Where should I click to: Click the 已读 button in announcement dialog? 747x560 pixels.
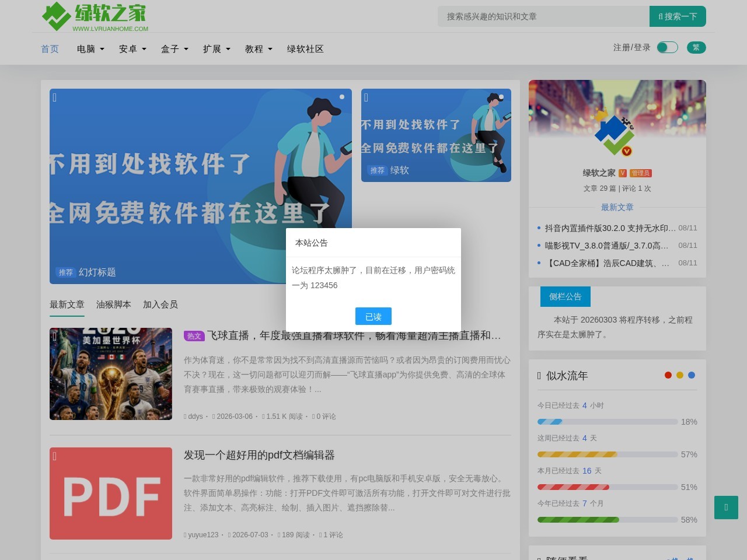tap(373, 316)
